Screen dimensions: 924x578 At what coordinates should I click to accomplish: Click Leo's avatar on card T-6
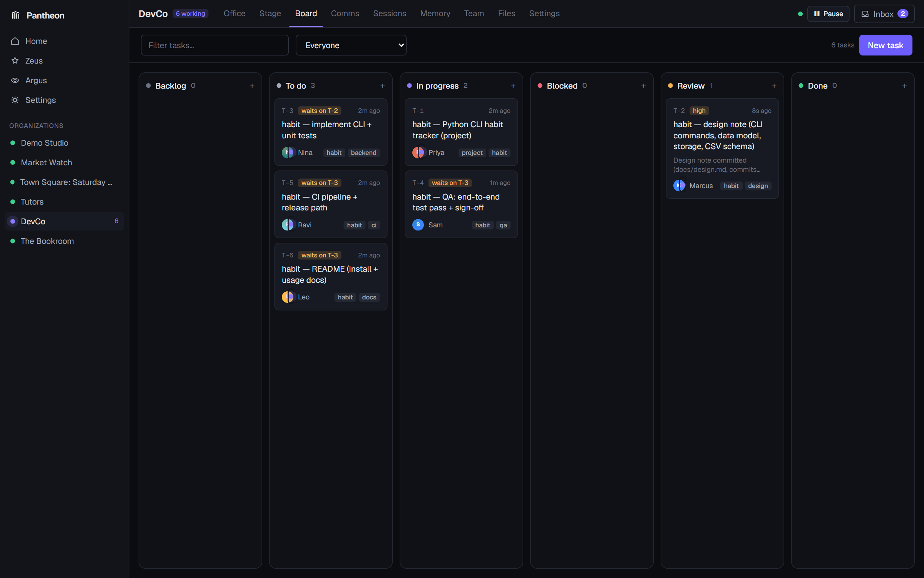(x=288, y=297)
